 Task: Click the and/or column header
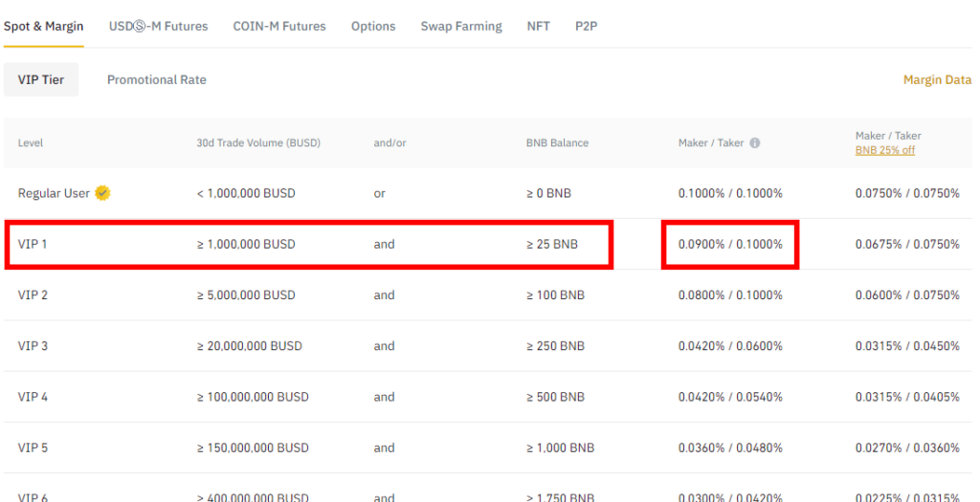tap(390, 143)
